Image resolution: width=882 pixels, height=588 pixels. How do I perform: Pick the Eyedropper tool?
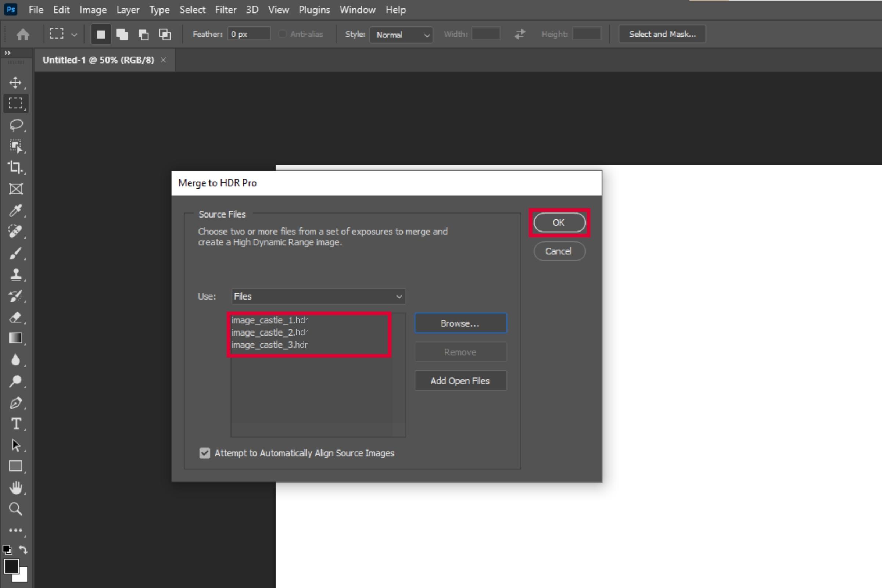16,210
